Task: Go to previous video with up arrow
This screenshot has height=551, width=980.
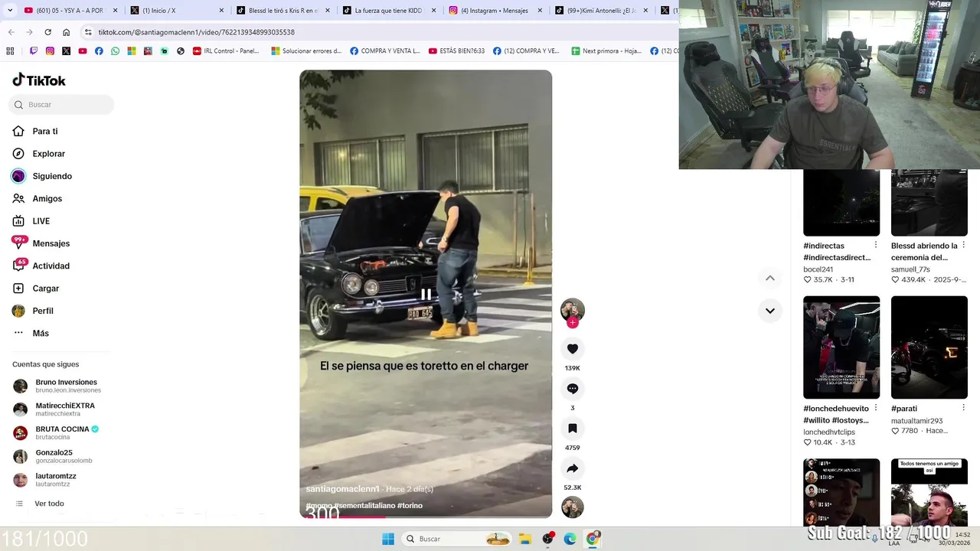Action: (x=770, y=279)
